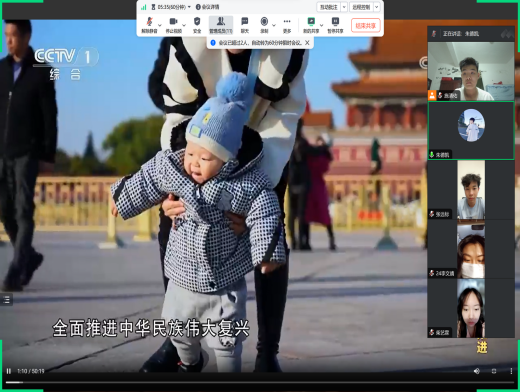Viewport: 520px width, 392px height.
Task: Check the green network signal indicator
Action: point(144,7)
